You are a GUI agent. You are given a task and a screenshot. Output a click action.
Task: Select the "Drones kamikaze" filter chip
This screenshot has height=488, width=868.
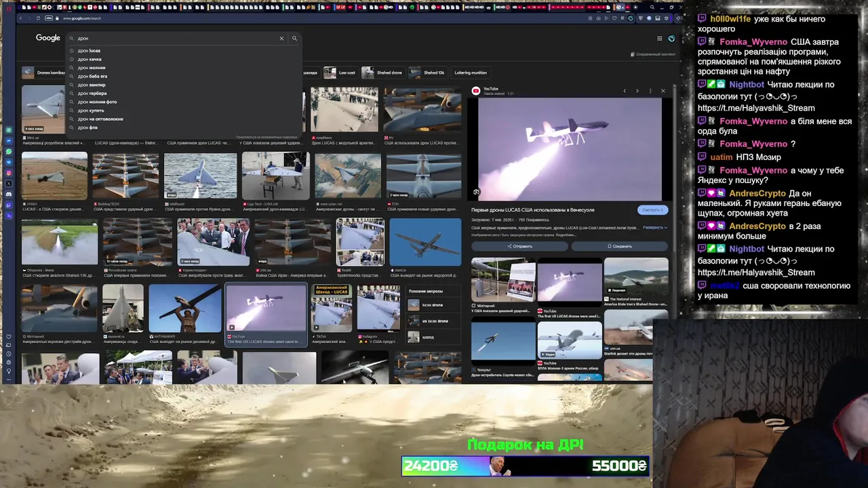45,73
